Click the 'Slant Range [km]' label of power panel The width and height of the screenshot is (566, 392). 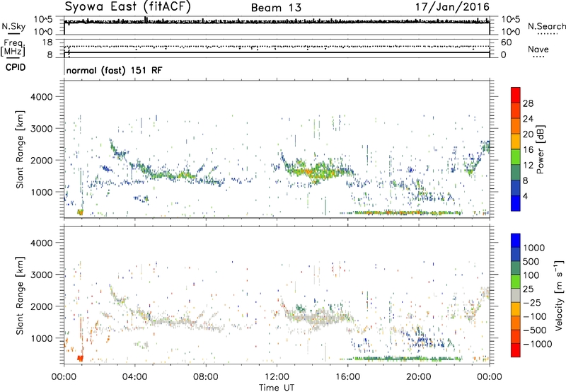[20, 149]
